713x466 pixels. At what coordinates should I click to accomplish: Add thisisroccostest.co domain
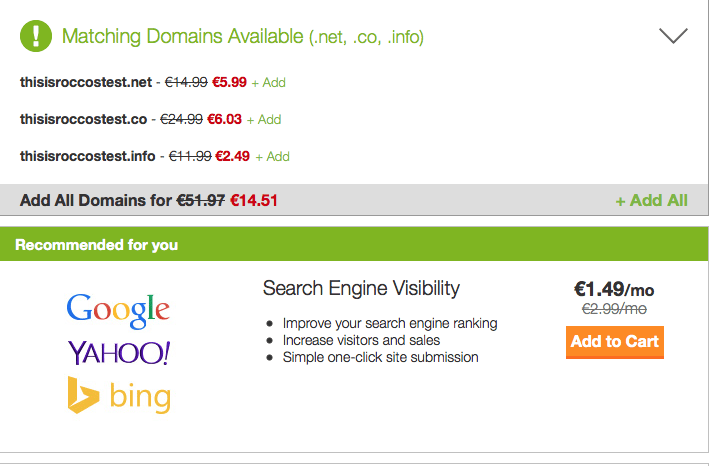(x=264, y=120)
